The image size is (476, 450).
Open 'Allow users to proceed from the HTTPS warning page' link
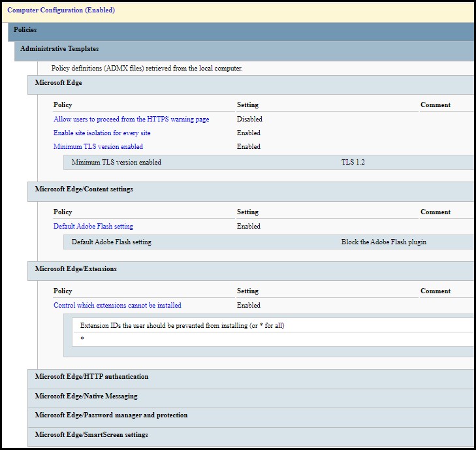pyautogui.click(x=131, y=119)
